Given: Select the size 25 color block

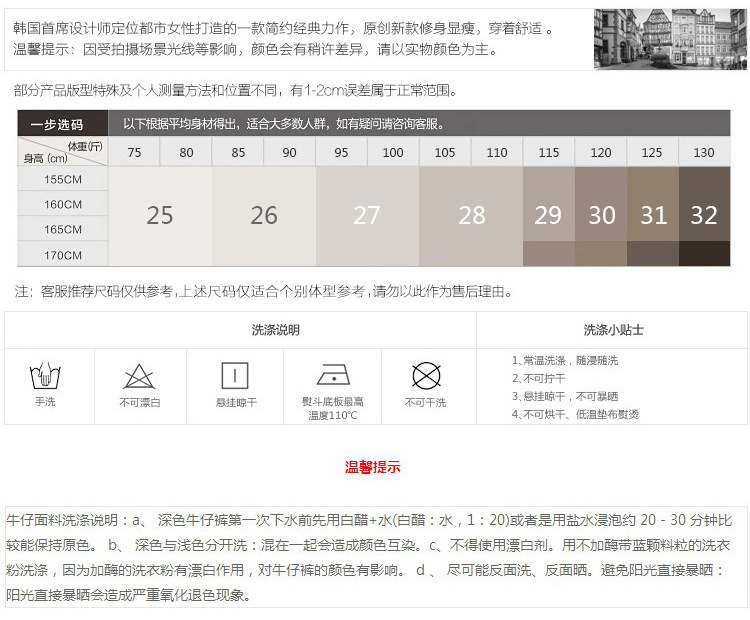Looking at the screenshot, I should [160, 215].
